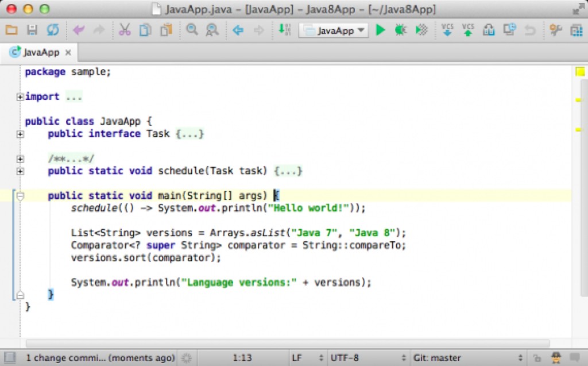588x366 pixels.
Task: Update project via VCS down-arrow icon
Action: tap(447, 30)
